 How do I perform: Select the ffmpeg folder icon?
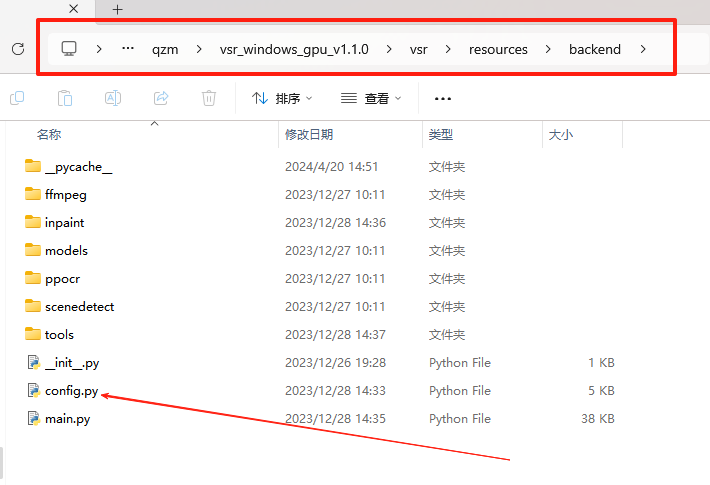point(33,194)
